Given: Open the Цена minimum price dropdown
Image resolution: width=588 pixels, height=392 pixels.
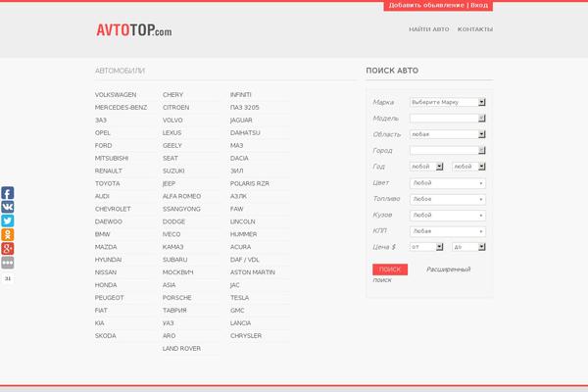Looking at the screenshot, I should [x=426, y=247].
